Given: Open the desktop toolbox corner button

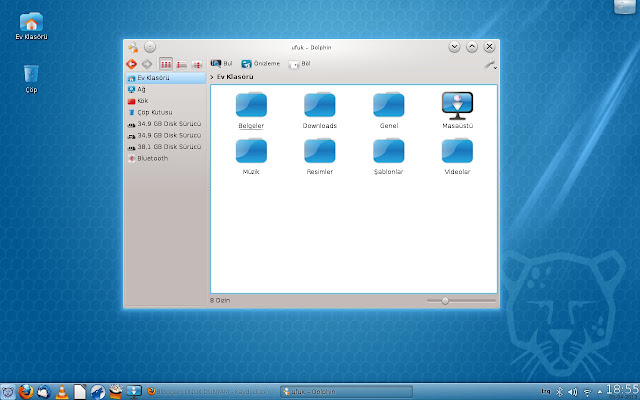Looking at the screenshot, I should coord(624,7).
